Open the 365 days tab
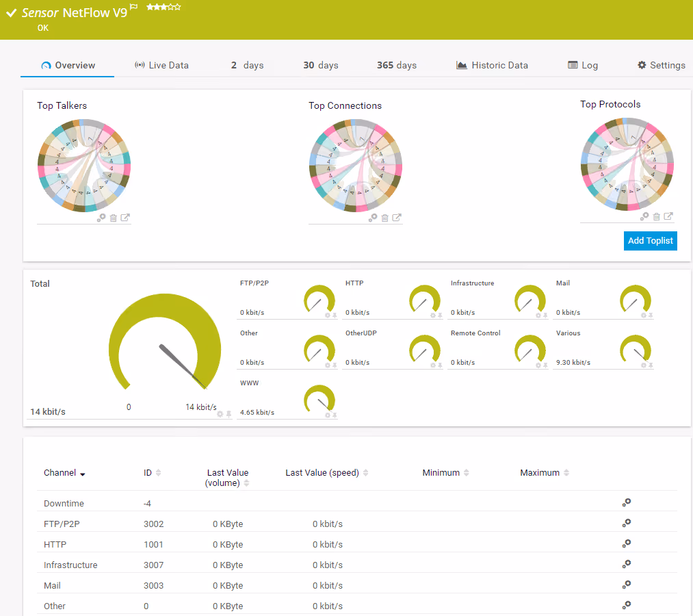 tap(397, 65)
